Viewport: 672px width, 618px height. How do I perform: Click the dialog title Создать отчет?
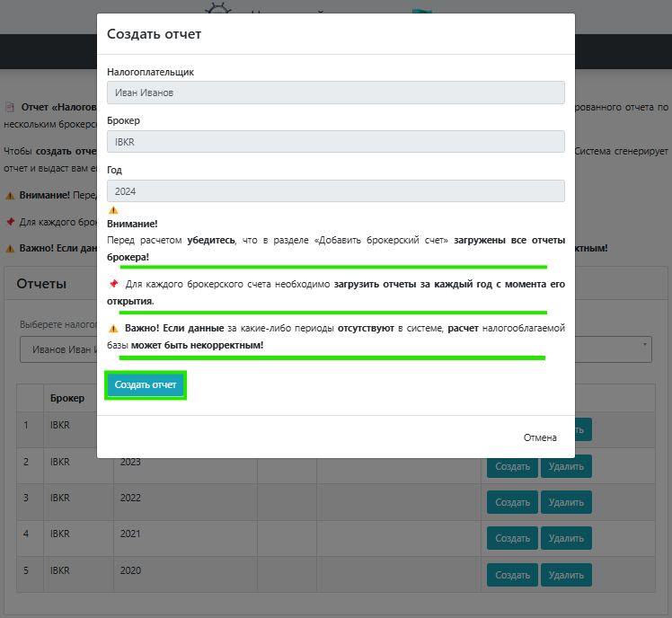point(154,34)
